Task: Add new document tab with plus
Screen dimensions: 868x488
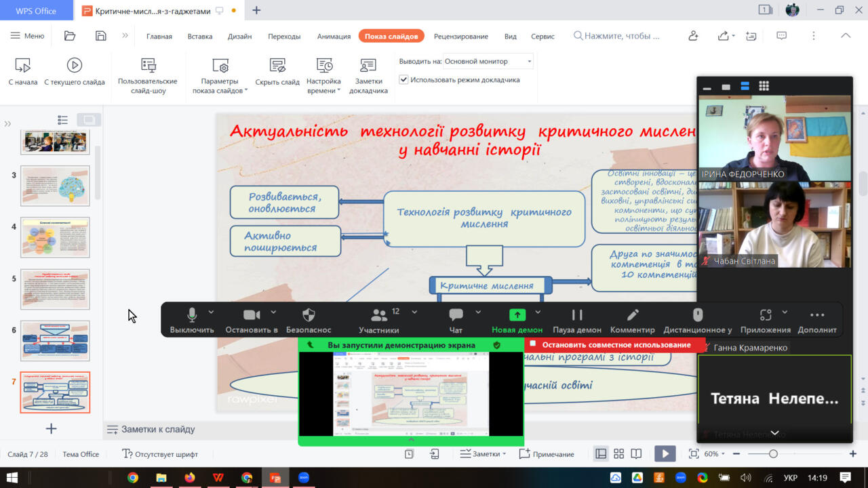Action: pos(256,10)
